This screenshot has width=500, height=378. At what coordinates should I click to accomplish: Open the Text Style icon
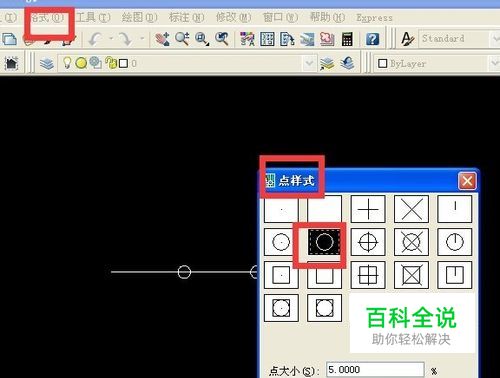point(407,39)
